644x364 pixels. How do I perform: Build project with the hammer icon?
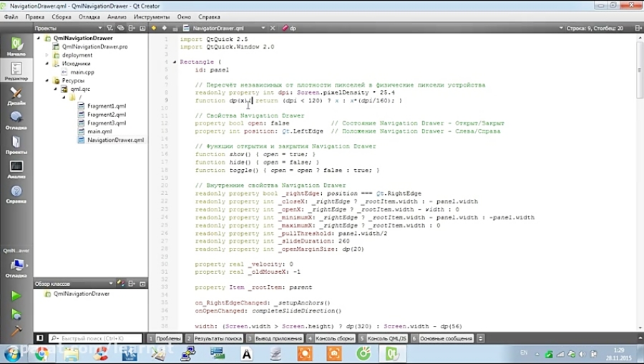pos(16,330)
